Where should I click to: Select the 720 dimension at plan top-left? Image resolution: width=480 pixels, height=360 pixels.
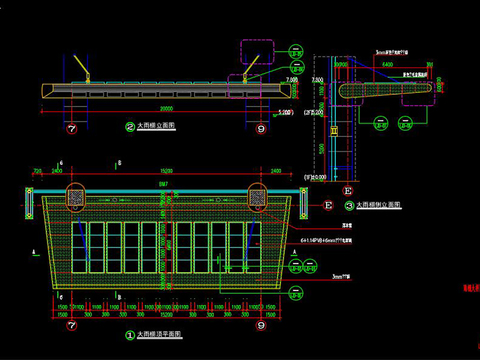point(37,171)
